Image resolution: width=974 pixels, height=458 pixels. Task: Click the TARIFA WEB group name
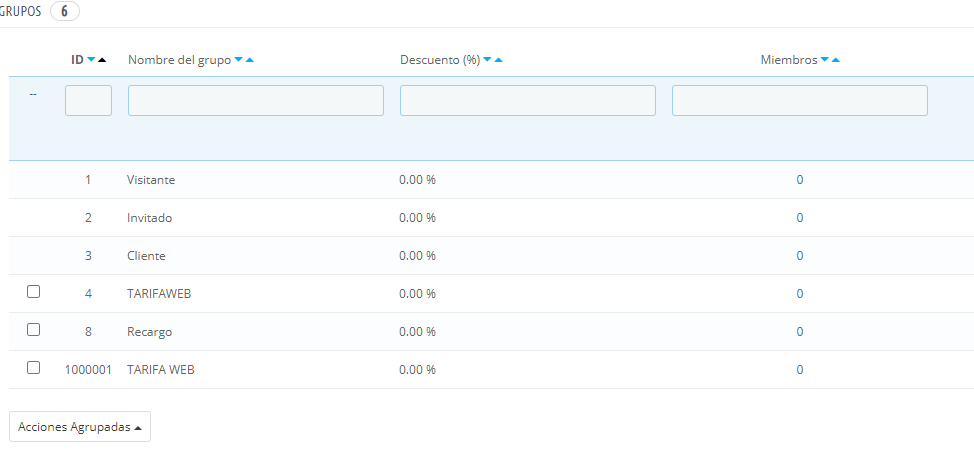tap(161, 370)
